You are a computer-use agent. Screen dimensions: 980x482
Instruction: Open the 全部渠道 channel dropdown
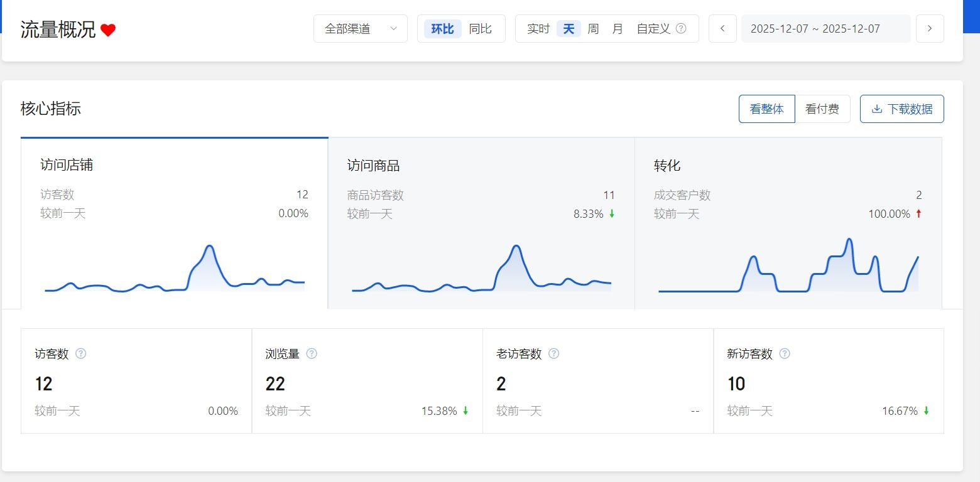click(x=361, y=29)
